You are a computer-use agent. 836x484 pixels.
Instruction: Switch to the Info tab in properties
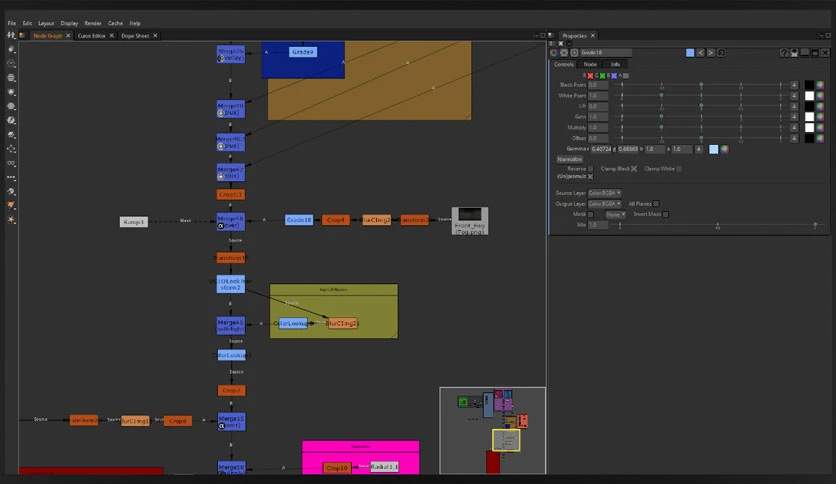[x=615, y=64]
